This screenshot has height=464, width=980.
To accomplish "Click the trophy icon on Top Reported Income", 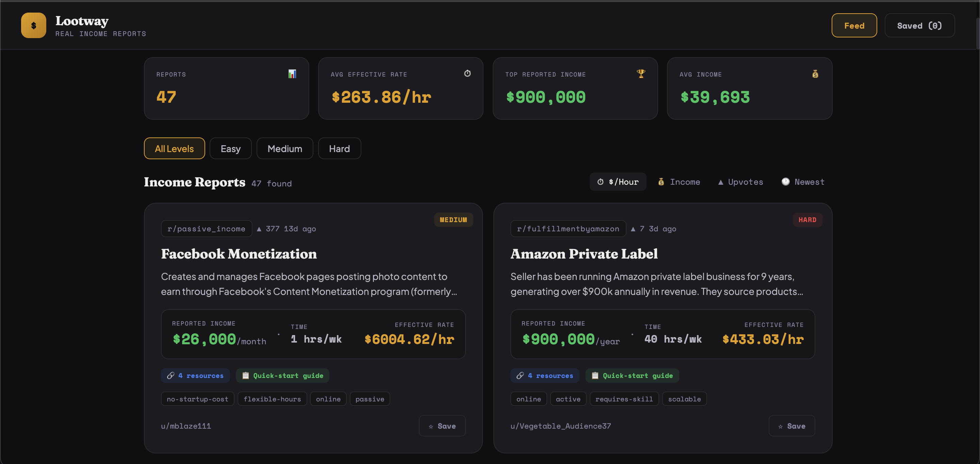I will pyautogui.click(x=641, y=74).
